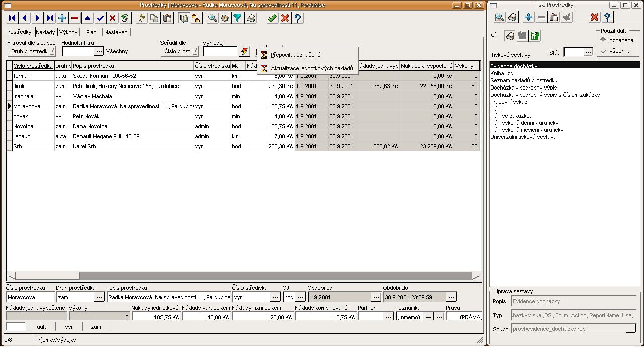Screen dimensions: 644x347
Task: Click the 'Číslo prostředku' column header
Action: [33, 66]
